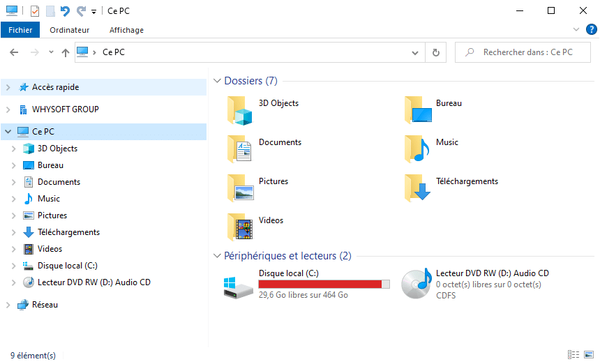Collapse the Périphériques et lecteurs (2) group
The width and height of the screenshot is (600, 364).
217,256
